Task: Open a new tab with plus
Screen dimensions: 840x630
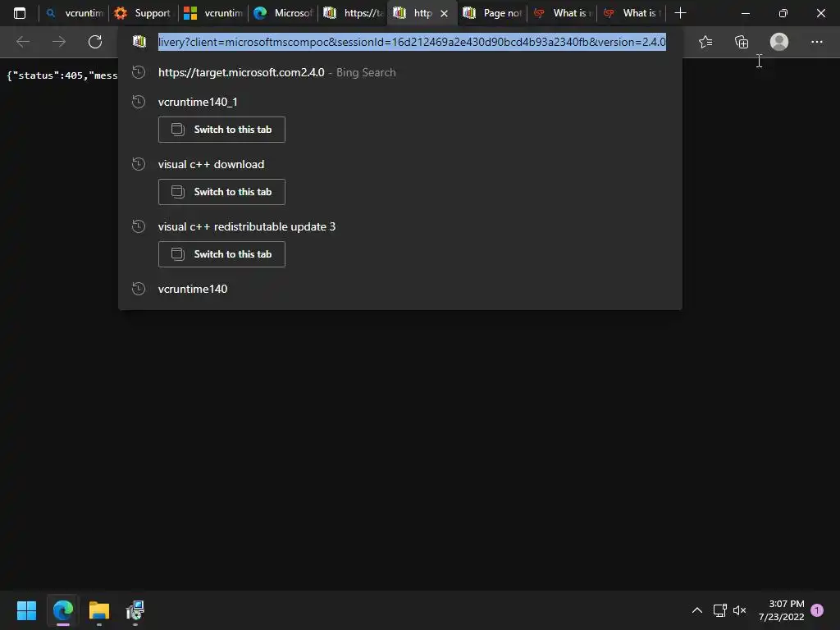Action: [x=680, y=13]
